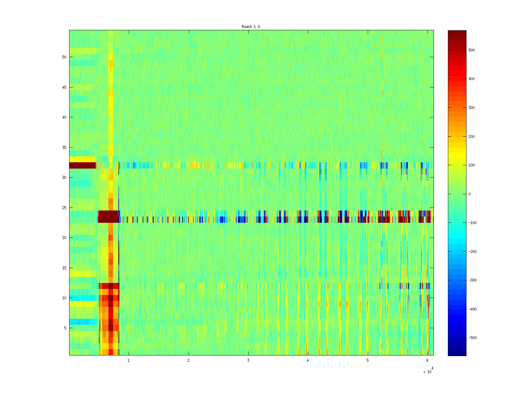Click the y-axis tick label 10
Screen dimensions: 532x399
[64, 298]
